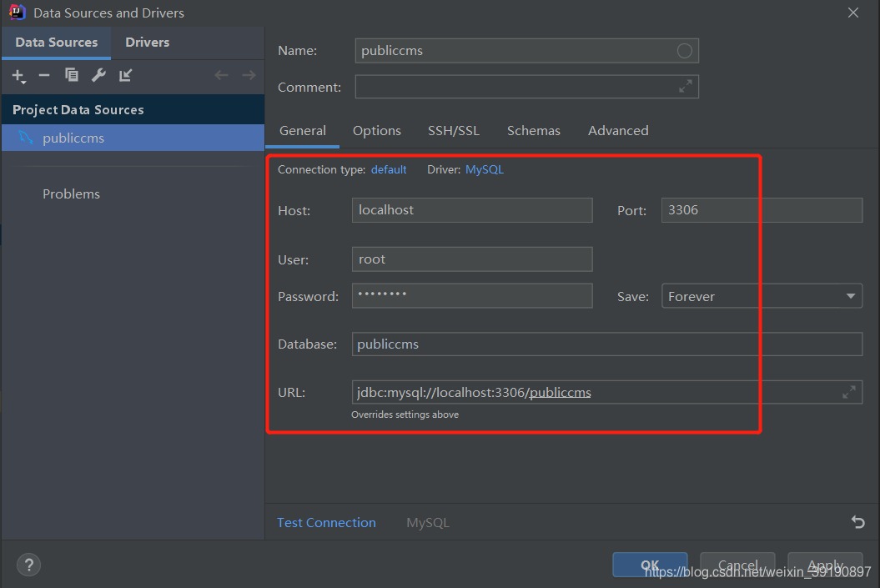Duplicate the selected data source icon

click(71, 74)
